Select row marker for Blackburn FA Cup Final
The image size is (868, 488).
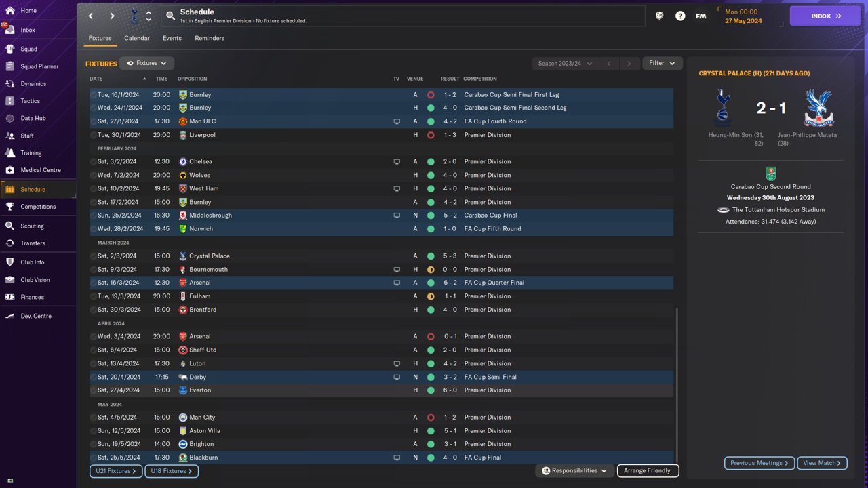(94, 457)
